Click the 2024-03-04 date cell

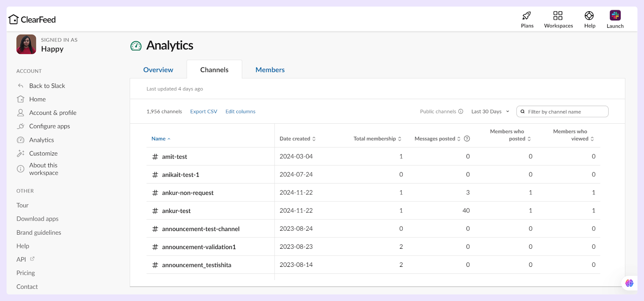click(x=296, y=156)
